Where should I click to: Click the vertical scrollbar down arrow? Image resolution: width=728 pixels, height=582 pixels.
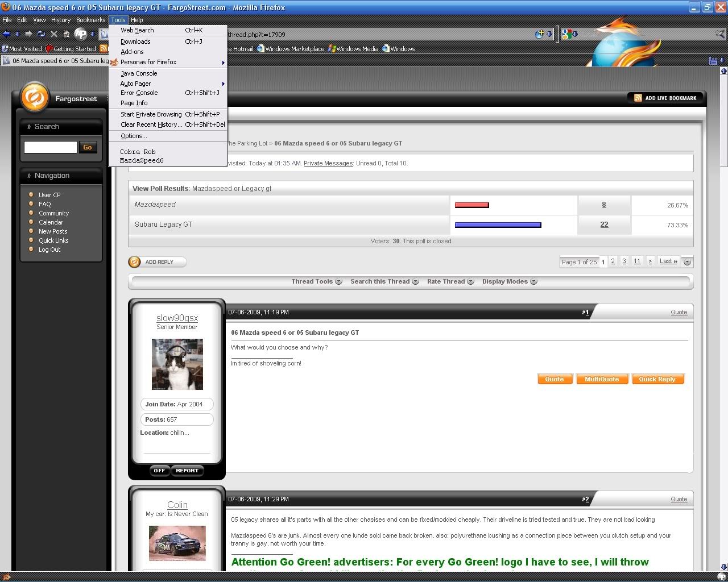click(723, 567)
